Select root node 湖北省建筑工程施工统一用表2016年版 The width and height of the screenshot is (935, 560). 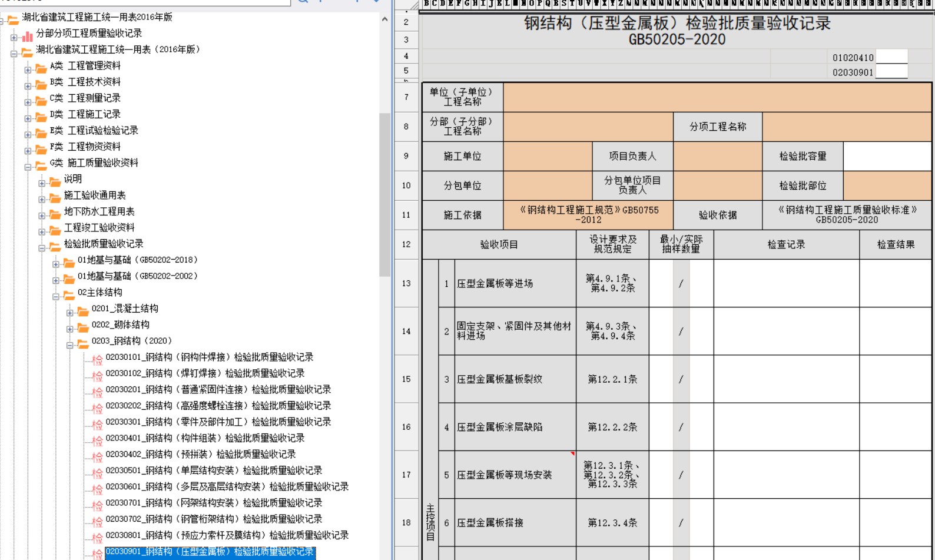pos(97,17)
